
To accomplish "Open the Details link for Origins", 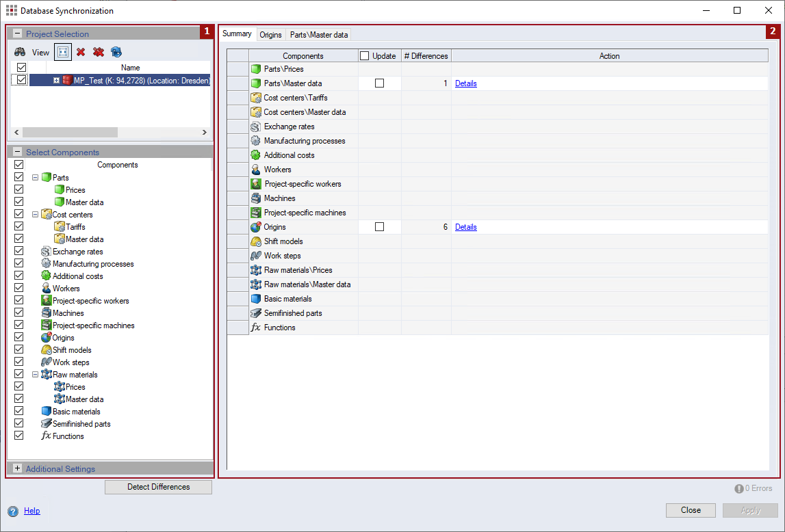I will 465,227.
